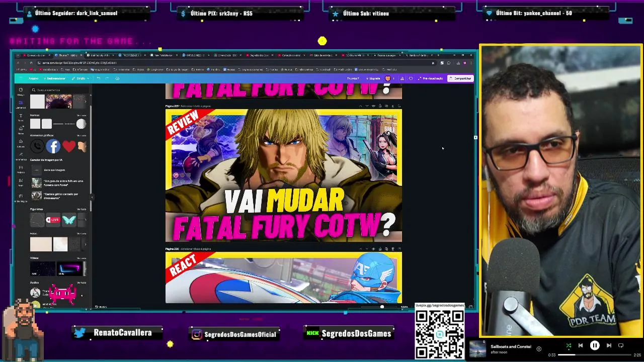Click Ver tudo next to Fotos
Viewport: 644px width, 362px height.
pyautogui.click(x=82, y=234)
